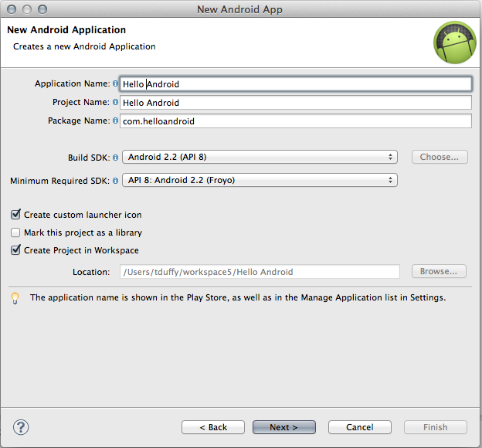Click the application name tip text
This screenshot has width=482, height=448.
coord(238,297)
